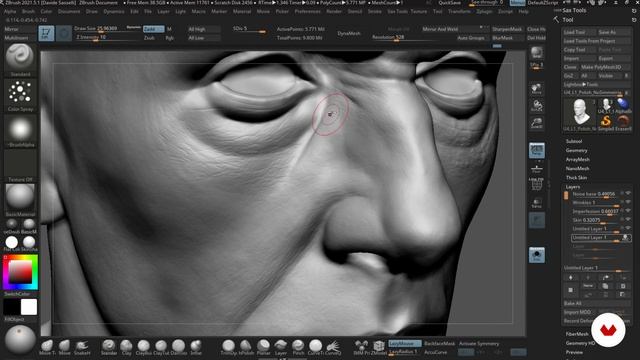Pick a color in the color picker square
640x360 pixels.
[x=20, y=272]
